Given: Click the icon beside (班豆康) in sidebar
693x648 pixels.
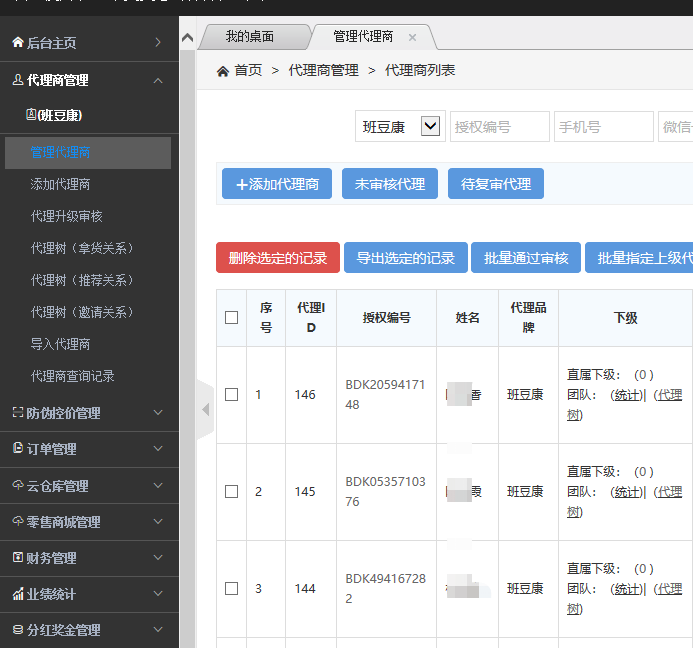Looking at the screenshot, I should (31, 114).
